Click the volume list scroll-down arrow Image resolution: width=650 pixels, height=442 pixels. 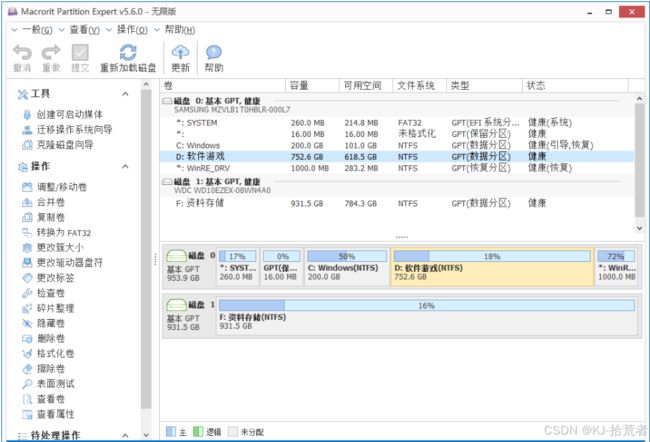[639, 228]
